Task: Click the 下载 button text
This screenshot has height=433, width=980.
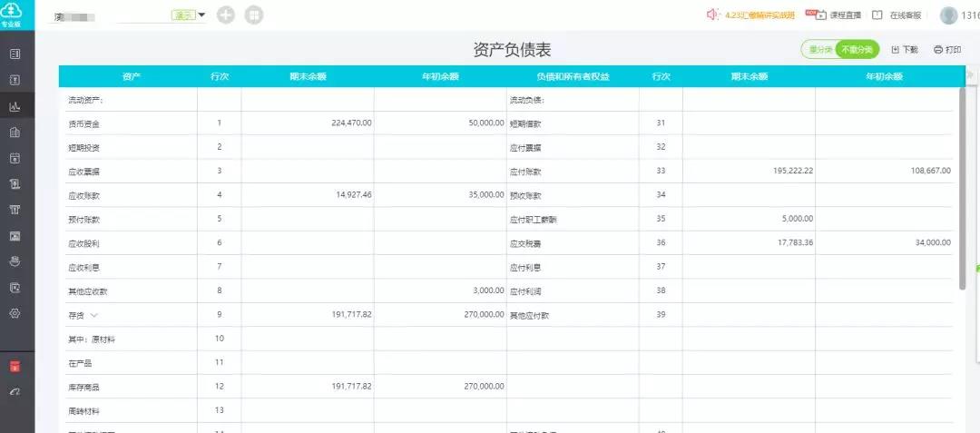Action: click(x=910, y=49)
